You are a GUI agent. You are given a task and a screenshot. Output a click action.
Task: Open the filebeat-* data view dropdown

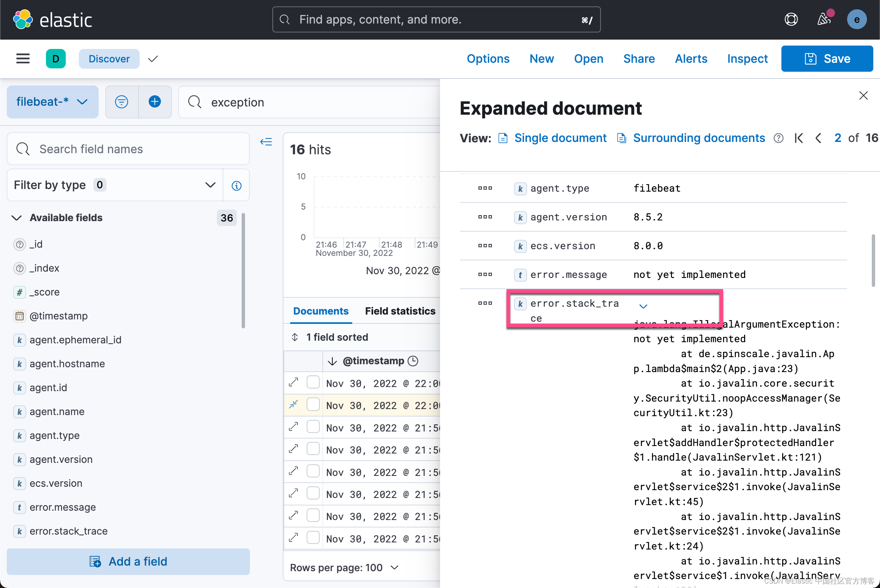pyautogui.click(x=53, y=102)
